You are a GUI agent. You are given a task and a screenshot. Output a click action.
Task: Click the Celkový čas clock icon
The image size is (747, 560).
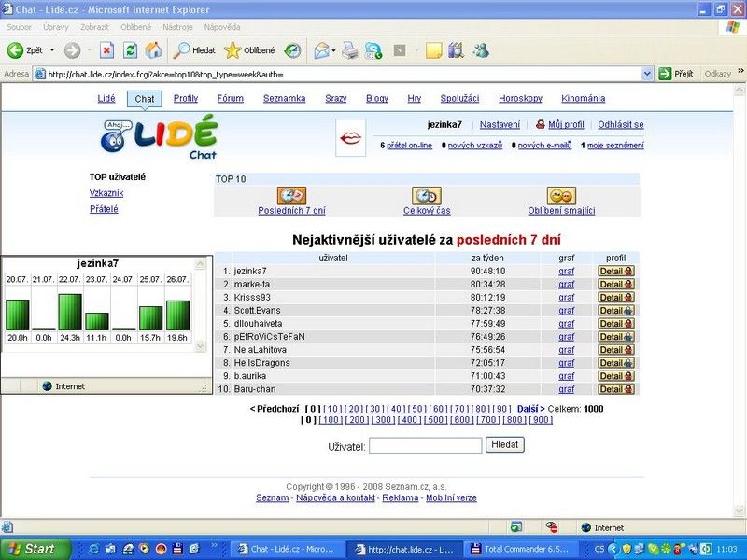(x=427, y=196)
